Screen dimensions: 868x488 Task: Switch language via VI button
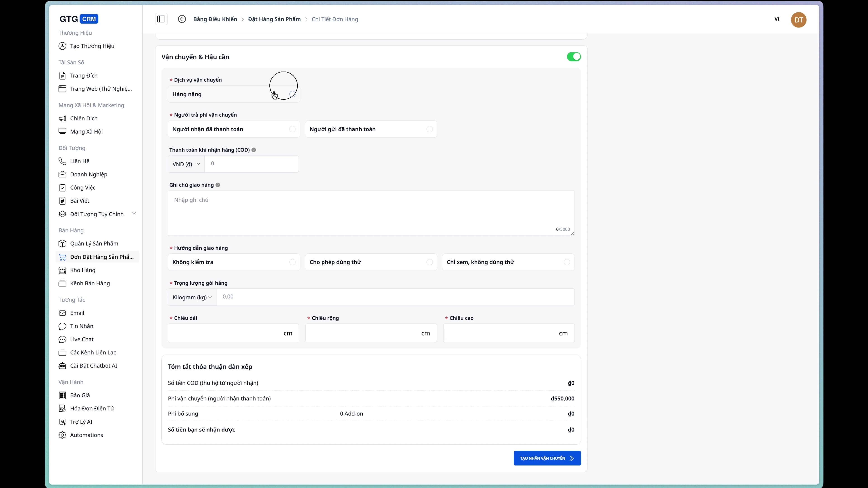[x=777, y=19]
